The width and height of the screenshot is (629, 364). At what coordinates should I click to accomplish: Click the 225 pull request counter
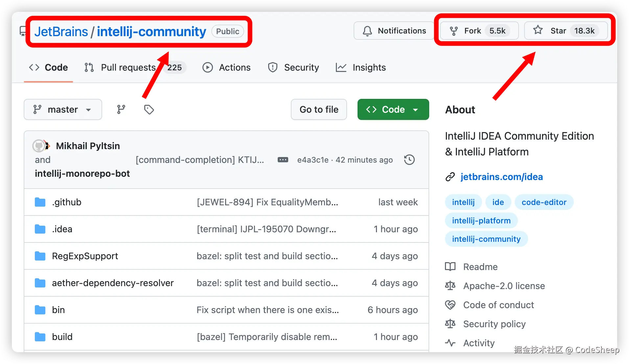pyautogui.click(x=175, y=67)
